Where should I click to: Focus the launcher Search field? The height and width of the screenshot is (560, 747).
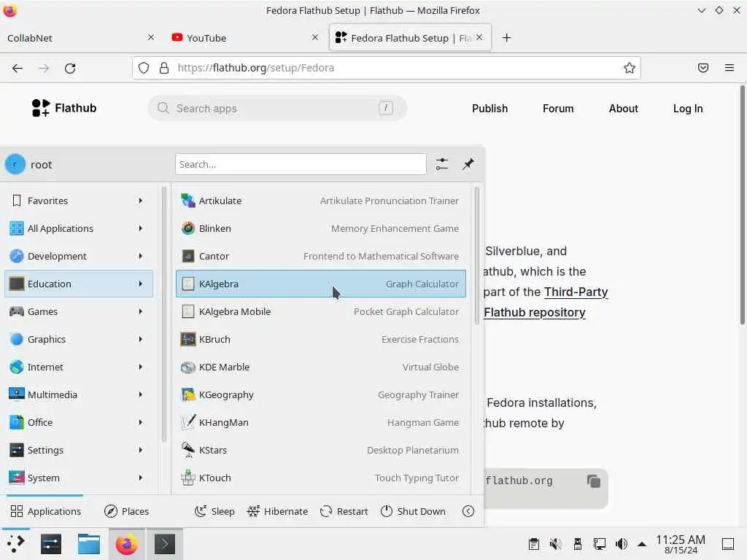pyautogui.click(x=301, y=164)
